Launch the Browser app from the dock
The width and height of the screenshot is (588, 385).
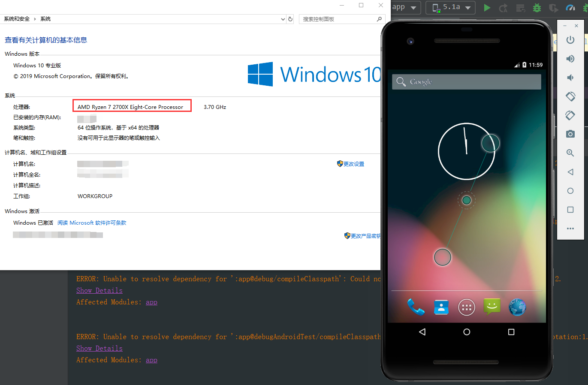pyautogui.click(x=517, y=307)
